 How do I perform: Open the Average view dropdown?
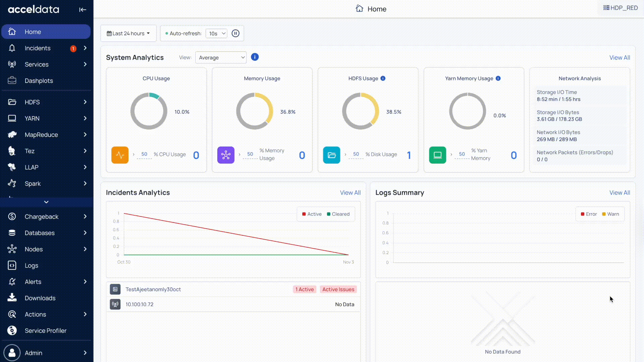point(221,58)
